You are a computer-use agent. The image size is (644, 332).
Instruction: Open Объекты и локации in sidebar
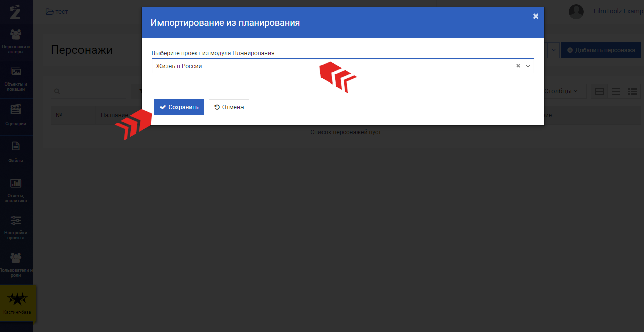pos(16,79)
